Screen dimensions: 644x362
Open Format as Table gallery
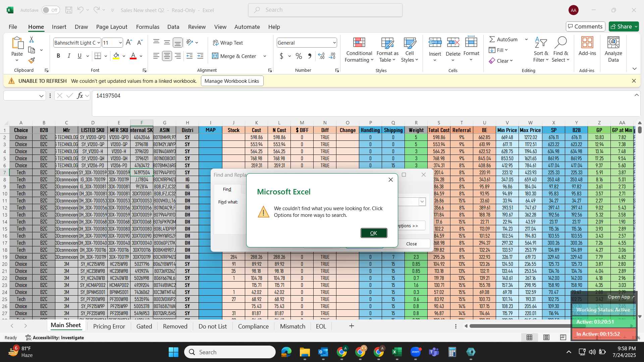click(x=387, y=50)
